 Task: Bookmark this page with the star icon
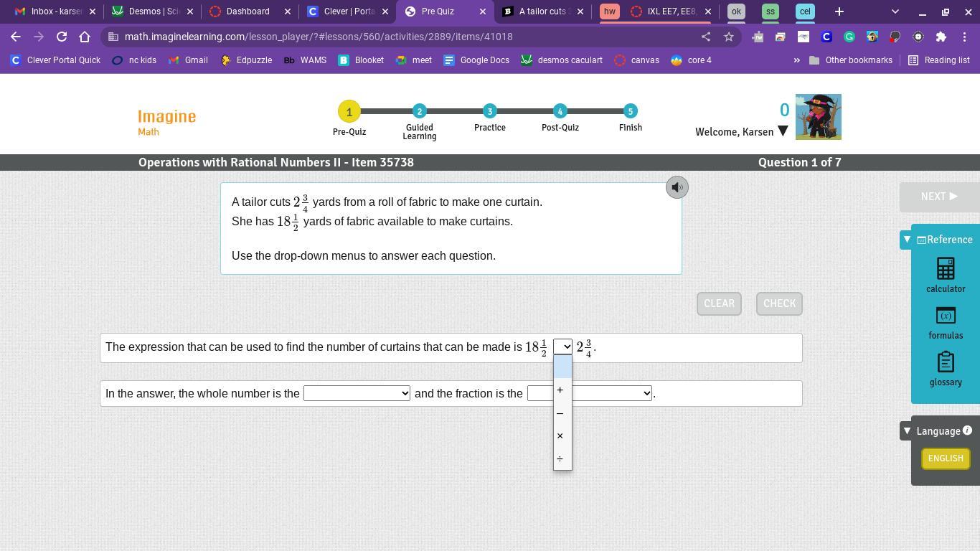coord(729,37)
